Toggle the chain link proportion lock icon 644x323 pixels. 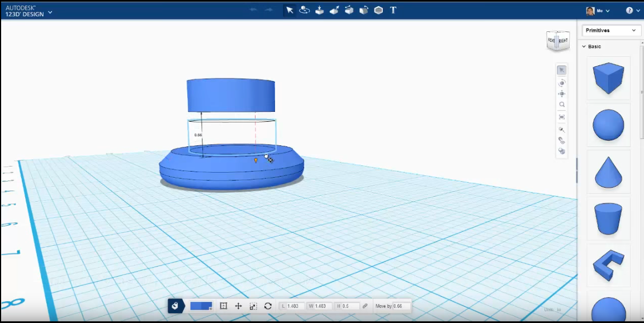(365, 306)
